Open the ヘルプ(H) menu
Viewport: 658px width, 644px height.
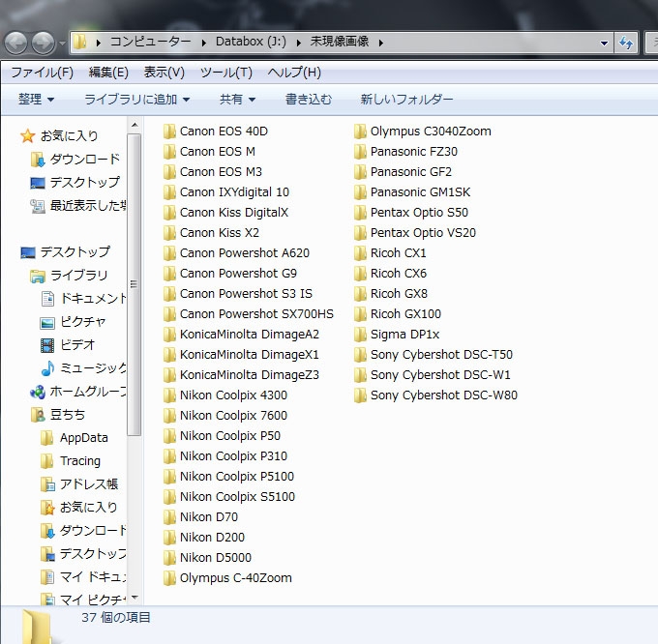click(294, 73)
